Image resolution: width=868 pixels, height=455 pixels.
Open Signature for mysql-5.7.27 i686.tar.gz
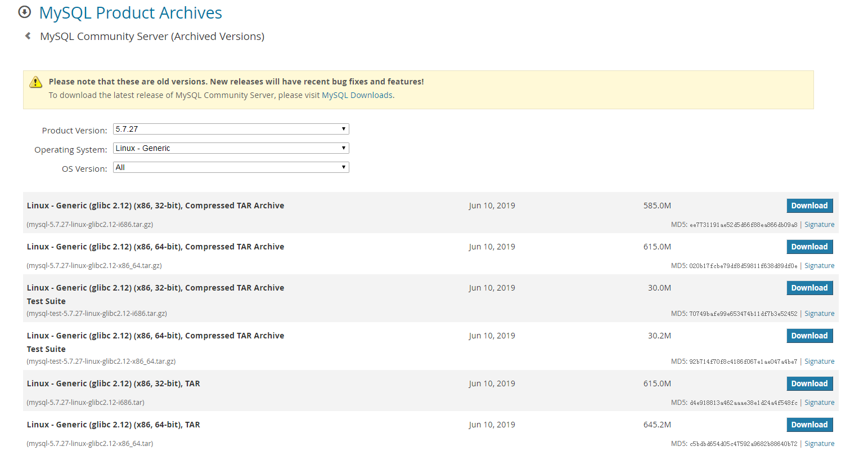pos(819,225)
